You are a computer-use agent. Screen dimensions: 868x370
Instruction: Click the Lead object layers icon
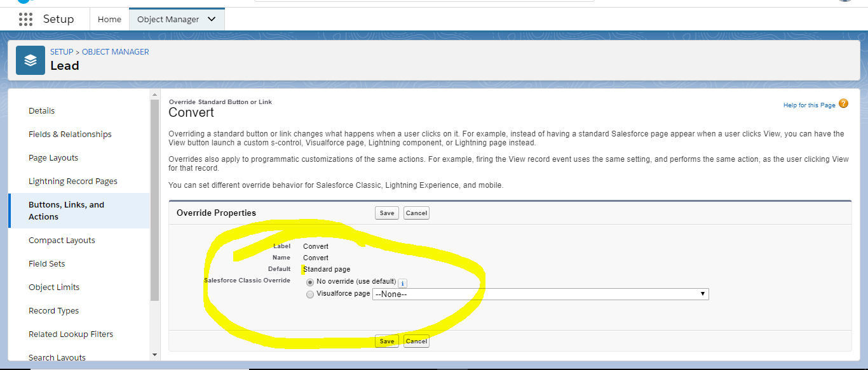[x=31, y=60]
